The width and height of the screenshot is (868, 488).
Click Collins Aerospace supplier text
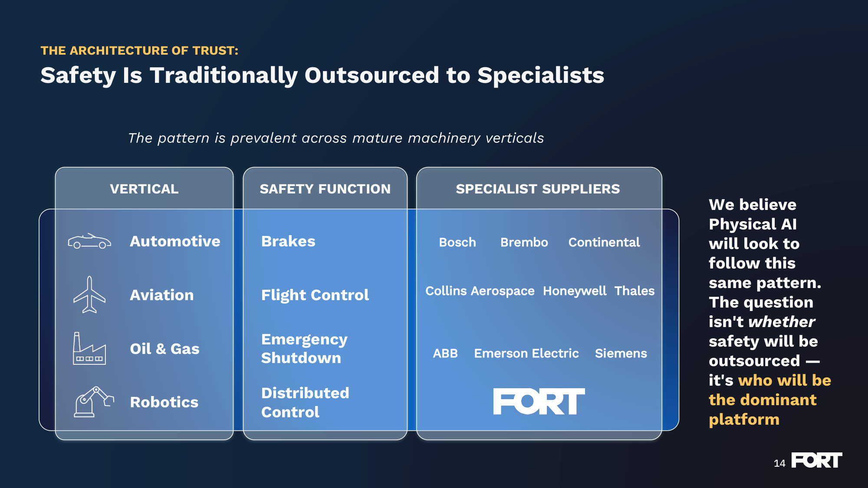(480, 291)
